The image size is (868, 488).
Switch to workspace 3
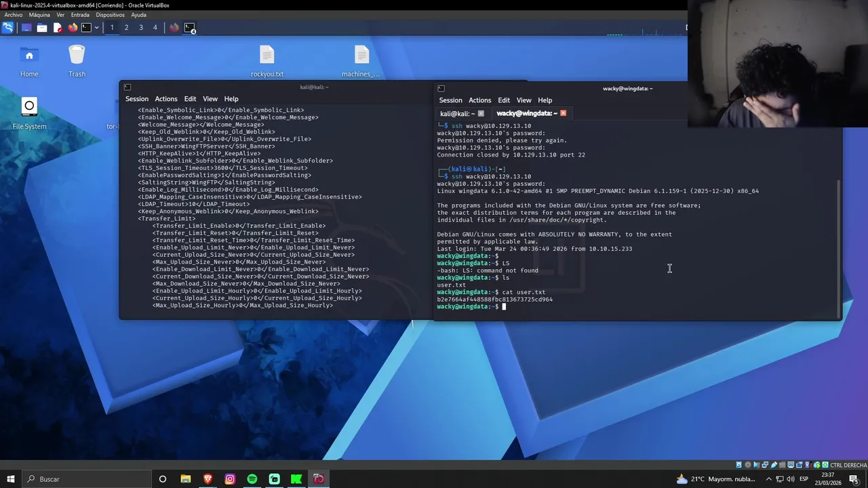141,28
